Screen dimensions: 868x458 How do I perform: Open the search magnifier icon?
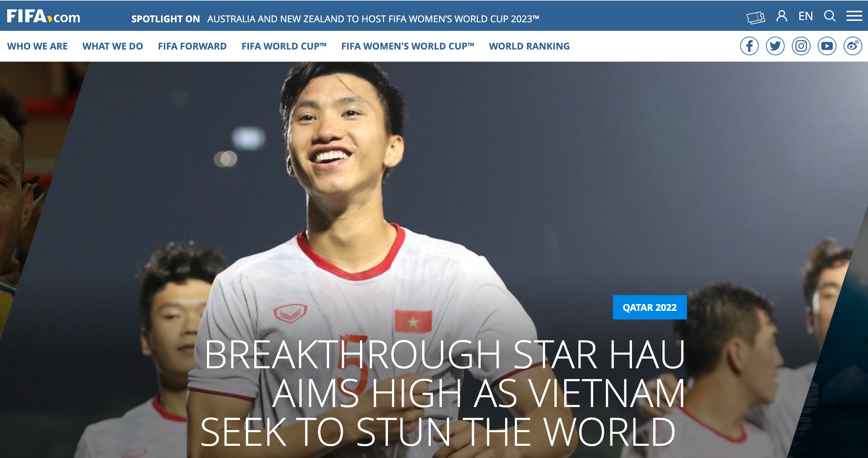(830, 16)
